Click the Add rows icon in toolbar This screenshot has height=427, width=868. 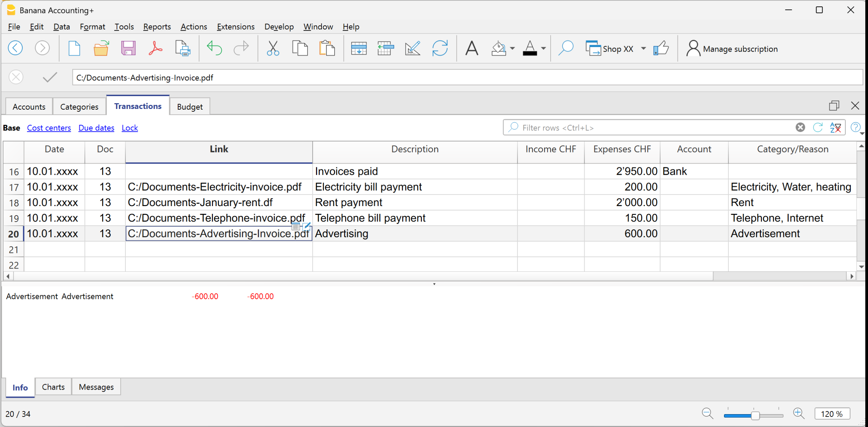[359, 48]
